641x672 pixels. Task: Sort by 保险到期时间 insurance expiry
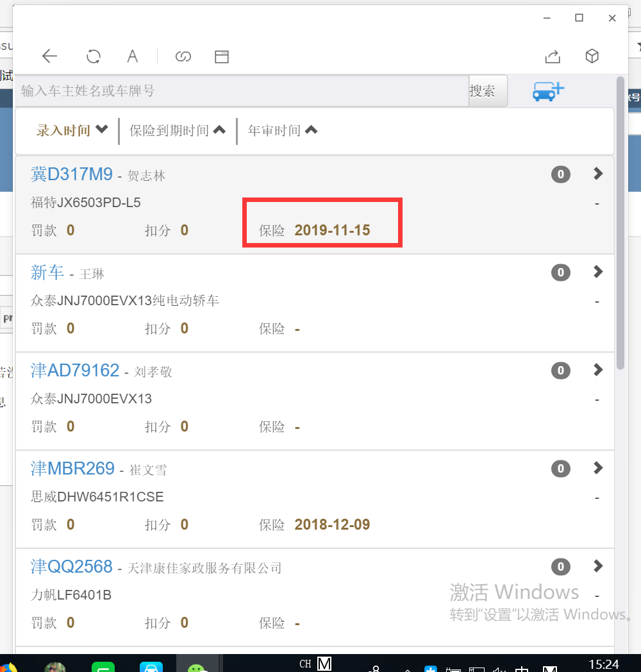(178, 130)
